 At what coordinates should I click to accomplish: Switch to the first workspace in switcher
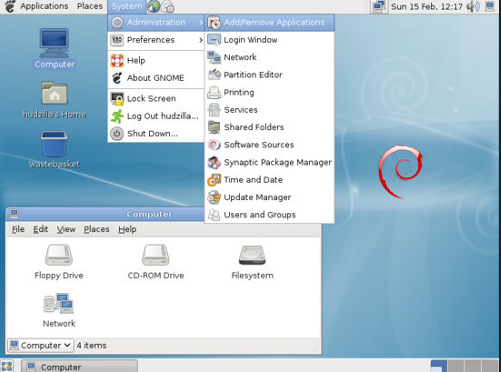point(438,366)
